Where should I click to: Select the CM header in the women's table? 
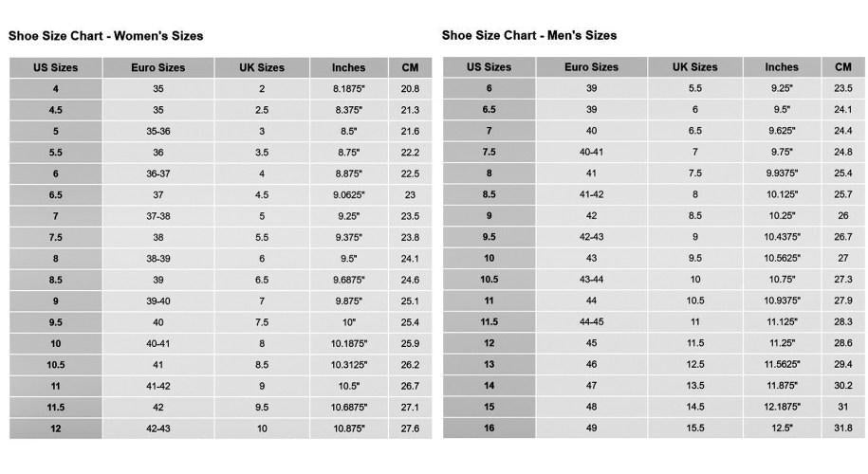[410, 68]
